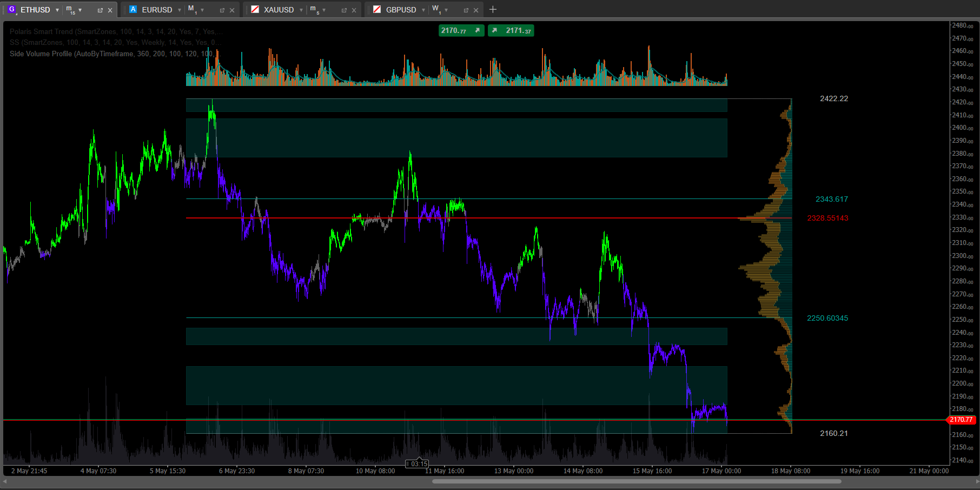
Task: Click the 2 May 21:45 time axis label
Action: [x=29, y=471]
